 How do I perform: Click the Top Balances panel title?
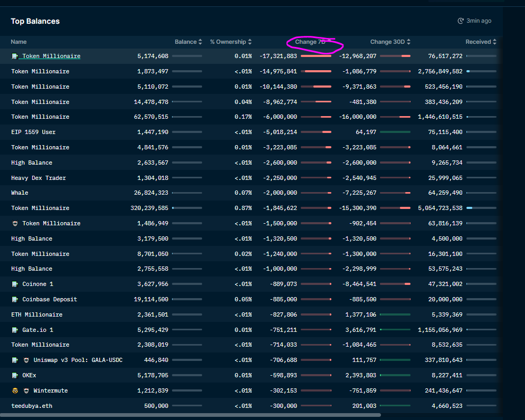(35, 22)
